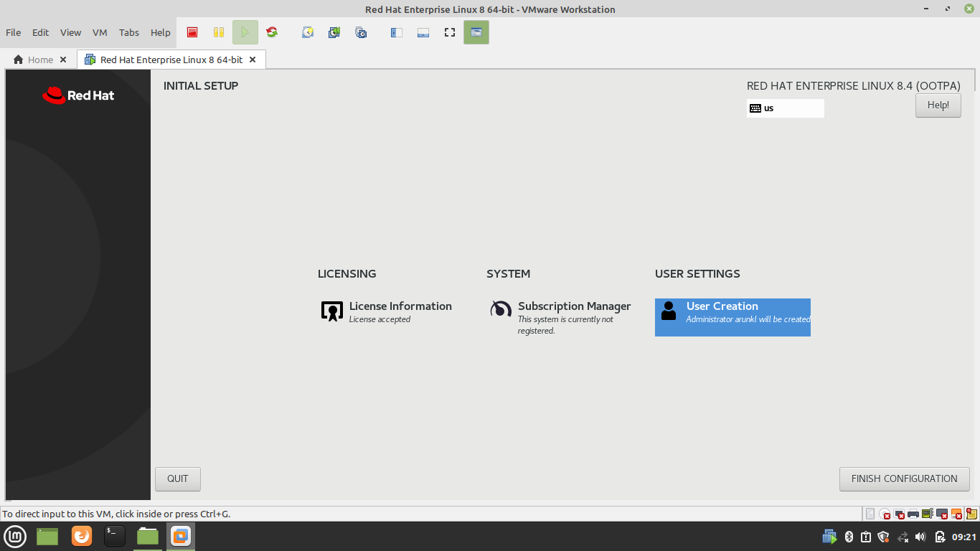Open the Edit menu
Image resolution: width=980 pixels, height=551 pixels.
(41, 32)
